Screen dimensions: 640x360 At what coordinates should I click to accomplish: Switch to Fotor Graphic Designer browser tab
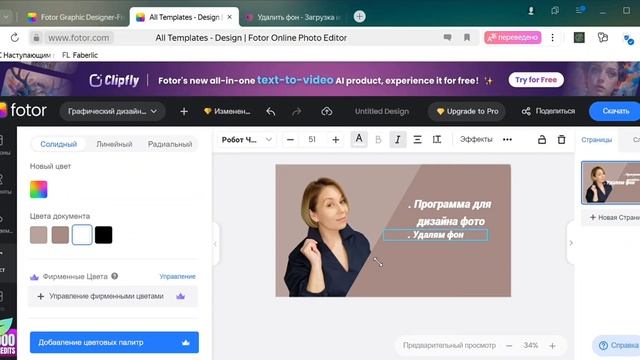(x=76, y=17)
